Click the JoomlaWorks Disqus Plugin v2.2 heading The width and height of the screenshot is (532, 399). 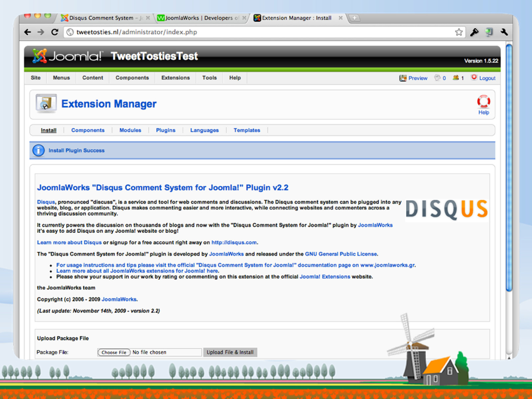pos(163,188)
